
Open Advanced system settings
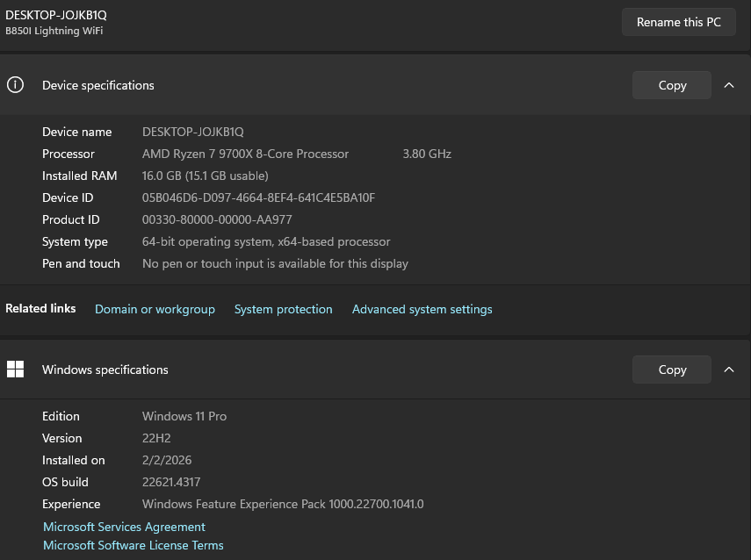tap(422, 309)
